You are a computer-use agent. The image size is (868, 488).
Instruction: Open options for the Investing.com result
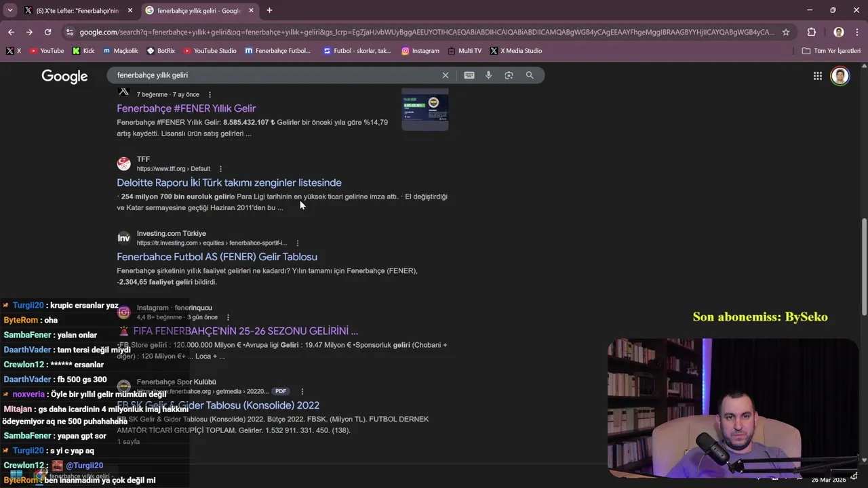(x=297, y=243)
